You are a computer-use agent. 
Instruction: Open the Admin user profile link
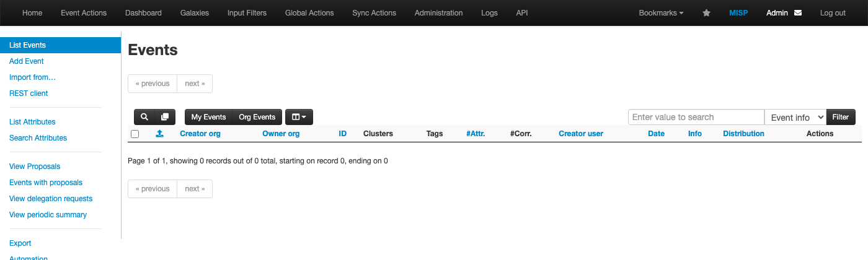pyautogui.click(x=777, y=13)
